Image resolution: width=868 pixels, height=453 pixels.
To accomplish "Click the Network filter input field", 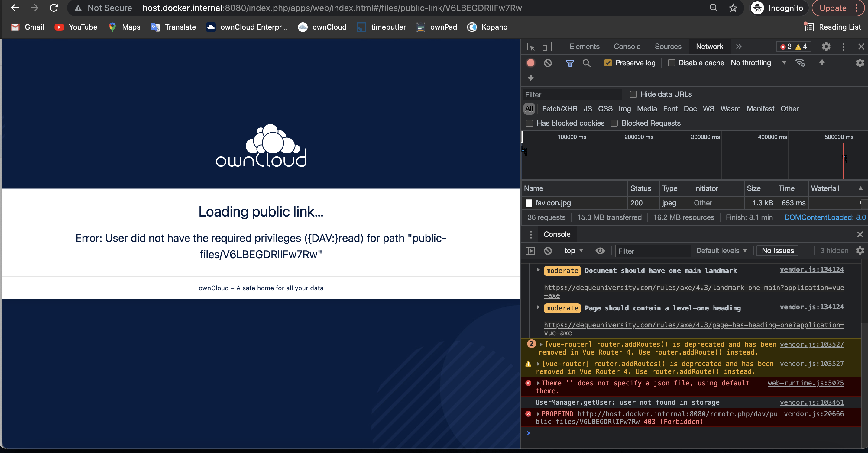I will click(x=572, y=95).
